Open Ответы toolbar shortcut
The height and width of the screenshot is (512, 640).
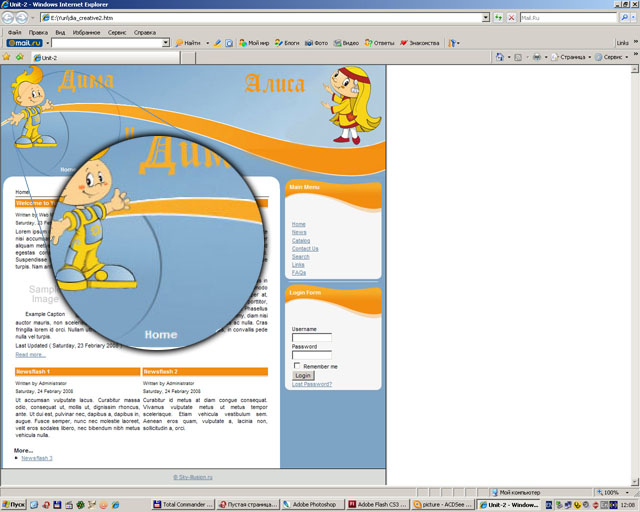(380, 43)
